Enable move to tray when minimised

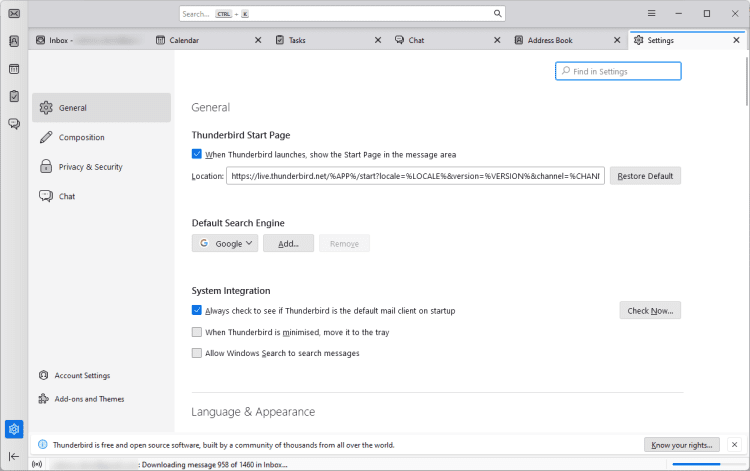[x=197, y=332]
